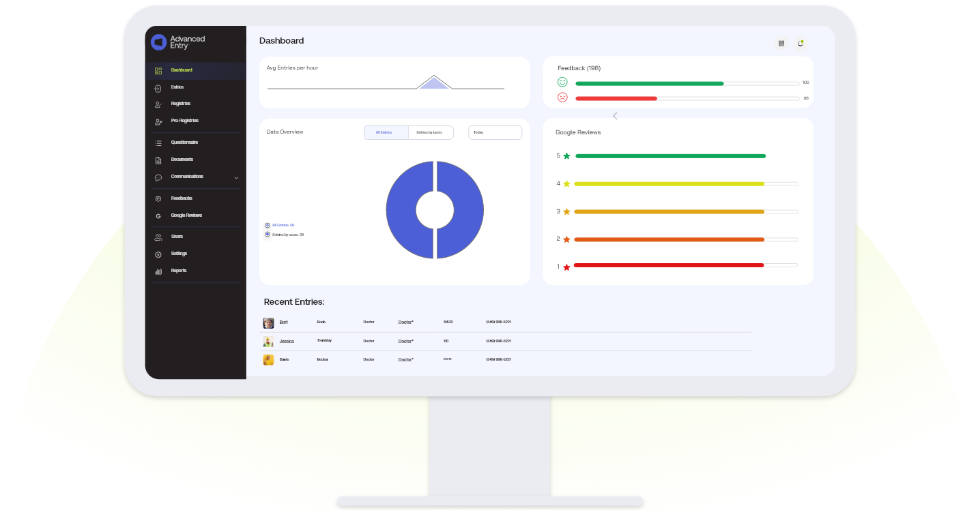Image resolution: width=980 pixels, height=510 pixels.
Task: Switch to the 'Entries by users' tab
Action: click(x=430, y=132)
